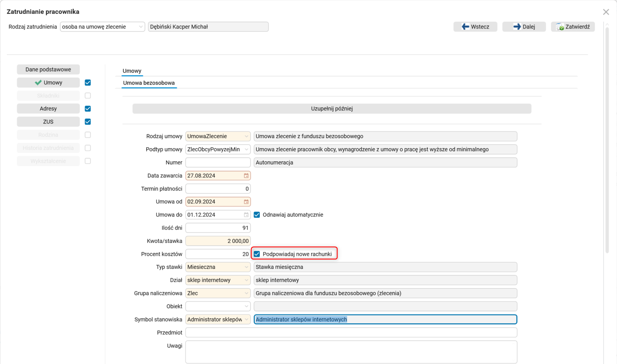Viewport: 617px width, 364px height.
Task: Open the Dane podstawowe section
Action: click(x=48, y=70)
